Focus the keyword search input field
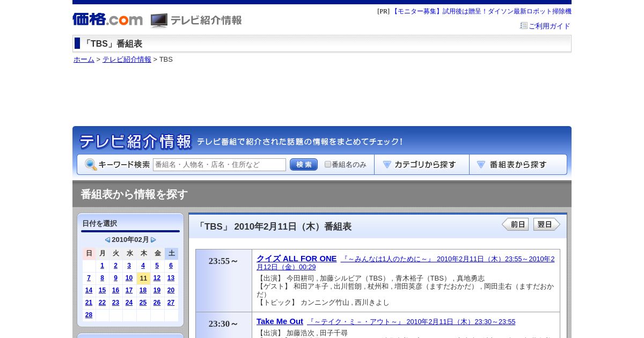Image resolution: width=644 pixels, height=338 pixels. point(219,165)
